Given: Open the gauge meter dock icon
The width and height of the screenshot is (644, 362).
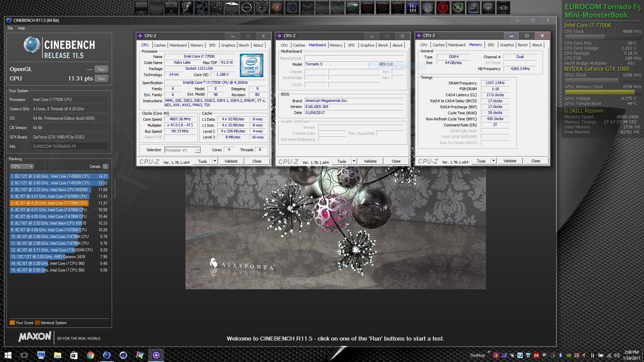Looking at the screenshot, I should pyautogui.click(x=428, y=7).
